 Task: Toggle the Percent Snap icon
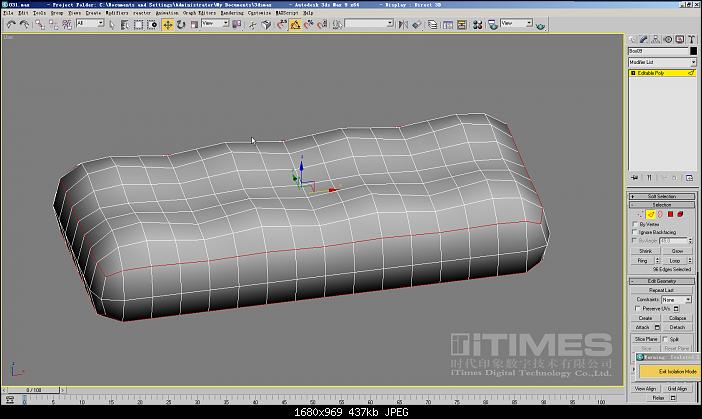click(308, 25)
